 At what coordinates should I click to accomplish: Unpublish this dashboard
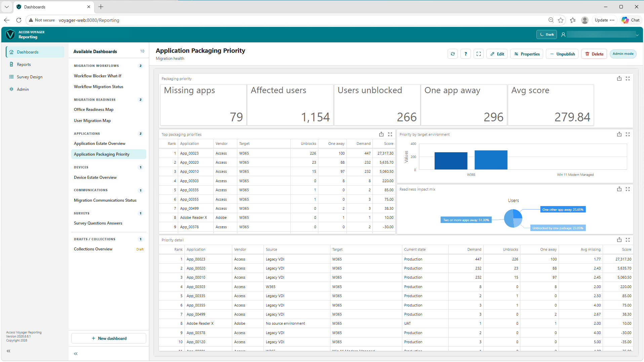(x=562, y=54)
